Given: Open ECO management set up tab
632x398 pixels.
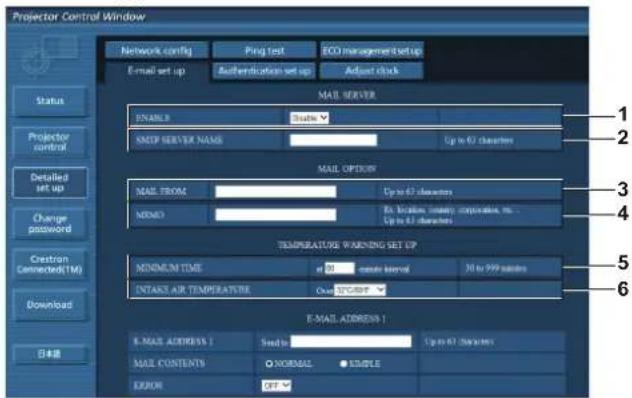Looking at the screenshot, I should pyautogui.click(x=372, y=51).
